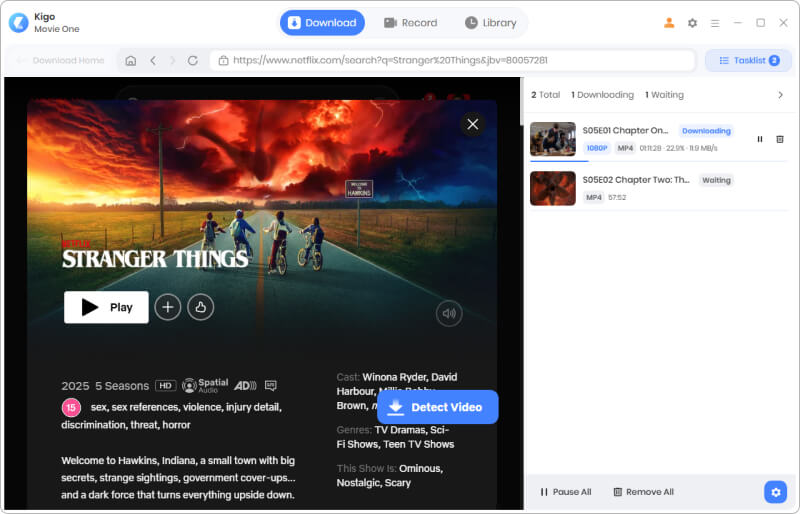
Task: Navigate forward with the right arrow
Action: (x=172, y=60)
